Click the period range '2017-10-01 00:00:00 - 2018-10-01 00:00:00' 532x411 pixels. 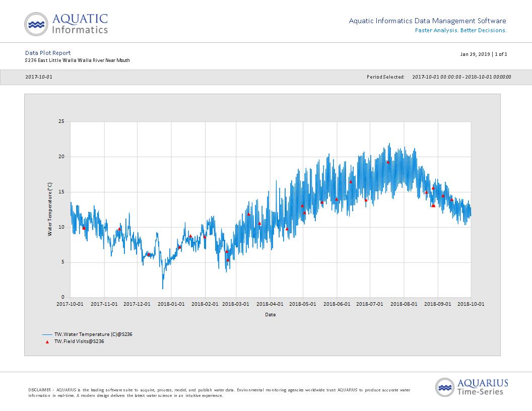[x=461, y=77]
